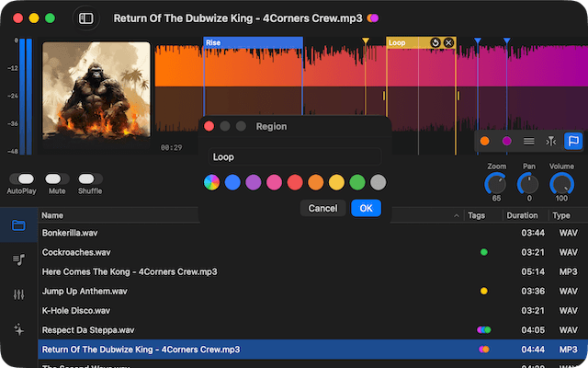
Task: Click the 00:29 time readout
Action: pos(172,147)
